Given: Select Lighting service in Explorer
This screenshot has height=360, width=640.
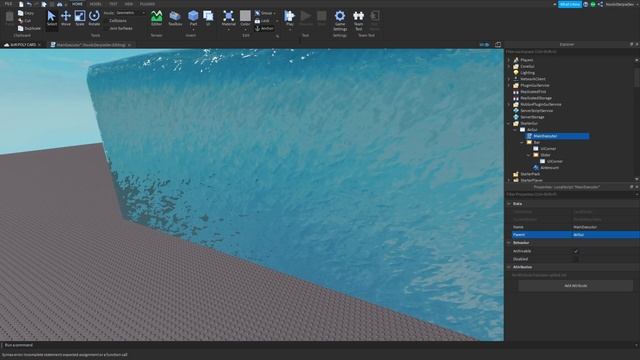Looking at the screenshot, I should (x=527, y=73).
